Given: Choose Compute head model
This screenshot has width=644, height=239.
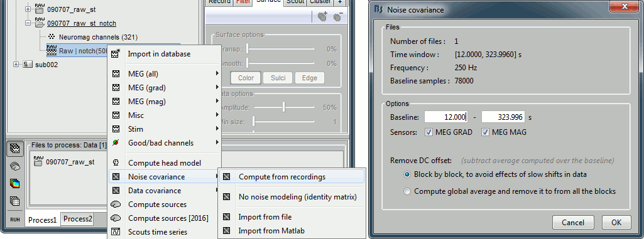Looking at the screenshot, I should pos(165,162).
